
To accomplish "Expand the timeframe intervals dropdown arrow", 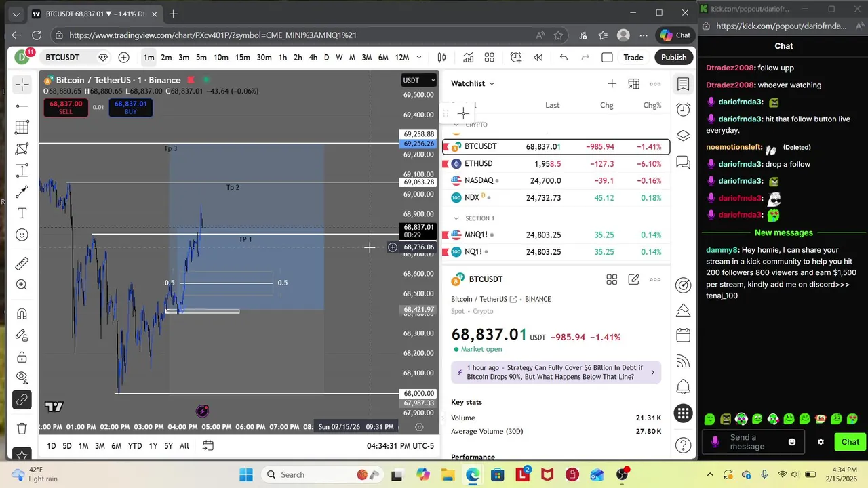I will pyautogui.click(x=419, y=58).
